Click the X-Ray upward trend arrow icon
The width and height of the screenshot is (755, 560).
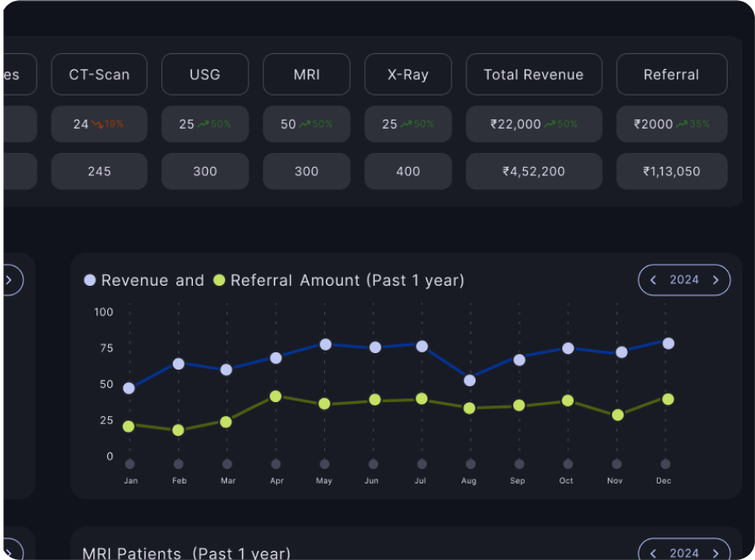(407, 124)
